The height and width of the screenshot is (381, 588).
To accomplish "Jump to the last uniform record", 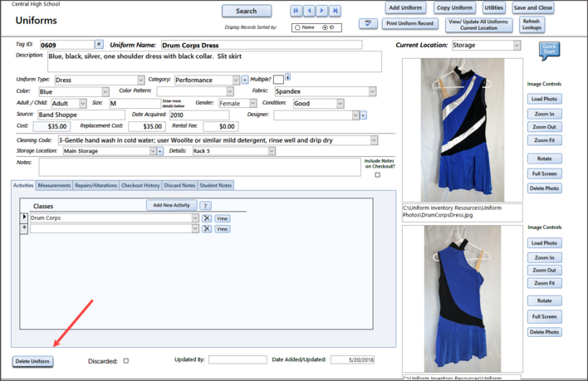I will [x=336, y=11].
